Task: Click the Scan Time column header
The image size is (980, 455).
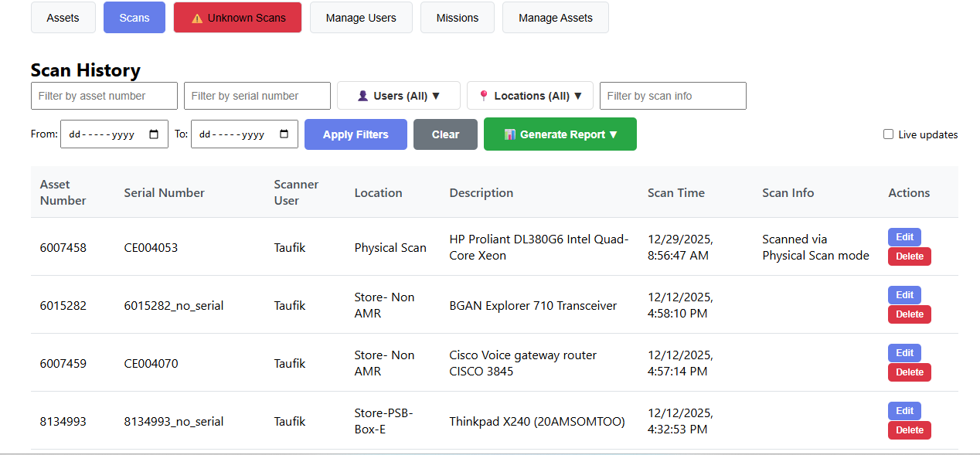Action: pos(676,193)
